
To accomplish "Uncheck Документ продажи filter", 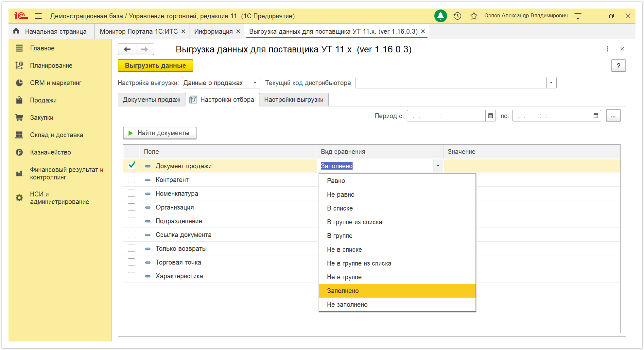I will tap(131, 165).
